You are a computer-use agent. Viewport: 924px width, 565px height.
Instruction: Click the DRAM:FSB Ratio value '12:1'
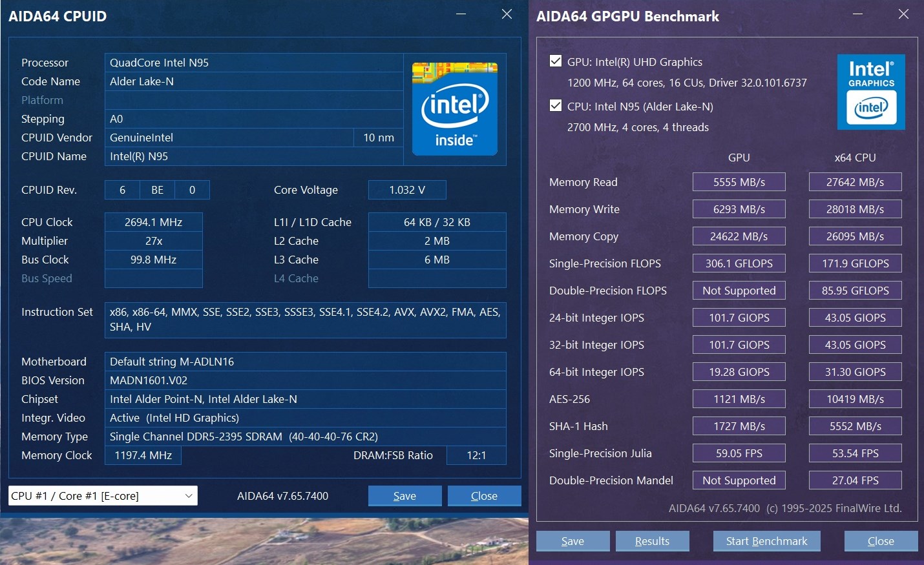point(476,455)
